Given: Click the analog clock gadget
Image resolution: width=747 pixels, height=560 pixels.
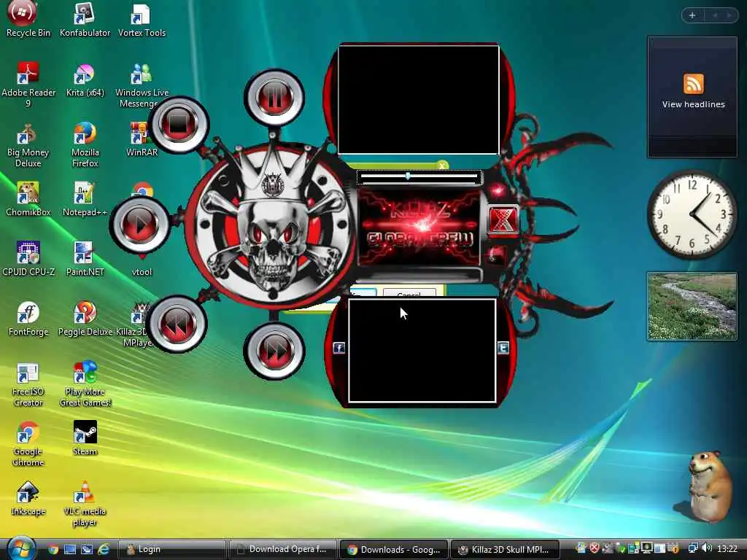Looking at the screenshot, I should 692,215.
